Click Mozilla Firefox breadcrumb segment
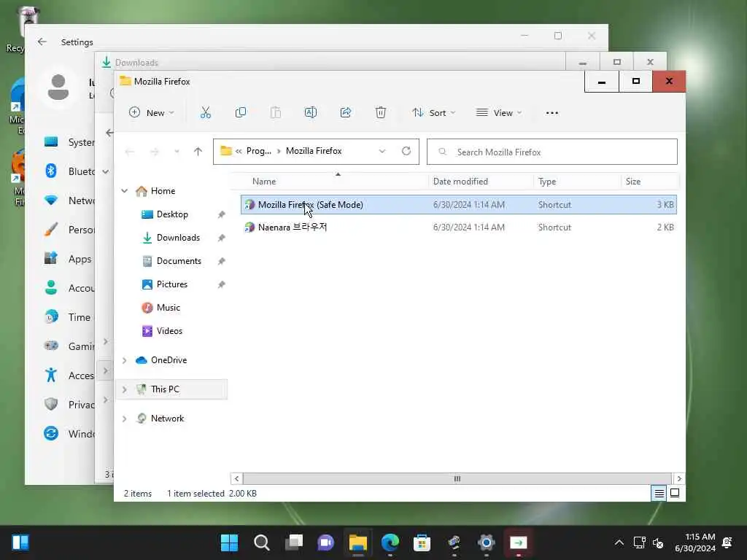747x560 pixels. 314,151
